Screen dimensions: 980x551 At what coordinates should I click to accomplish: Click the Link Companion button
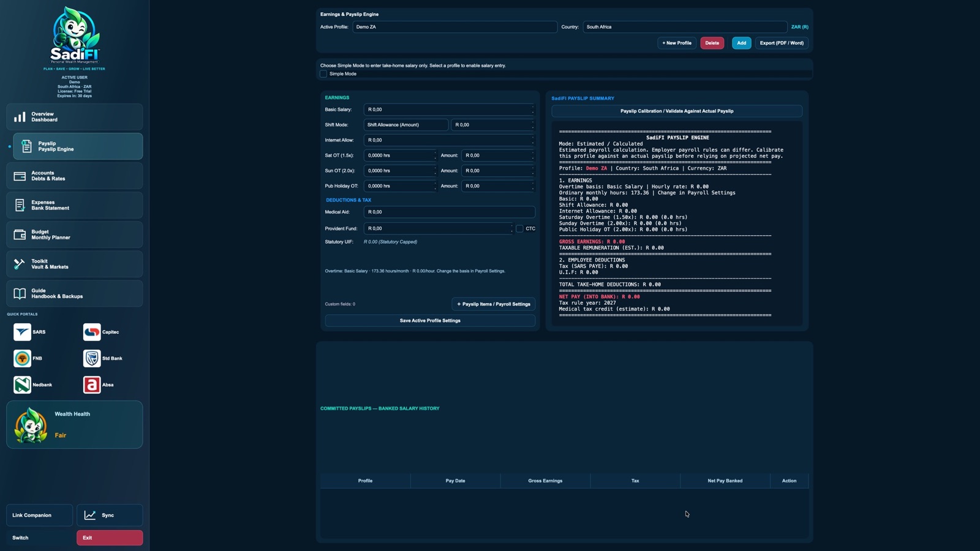coord(39,515)
